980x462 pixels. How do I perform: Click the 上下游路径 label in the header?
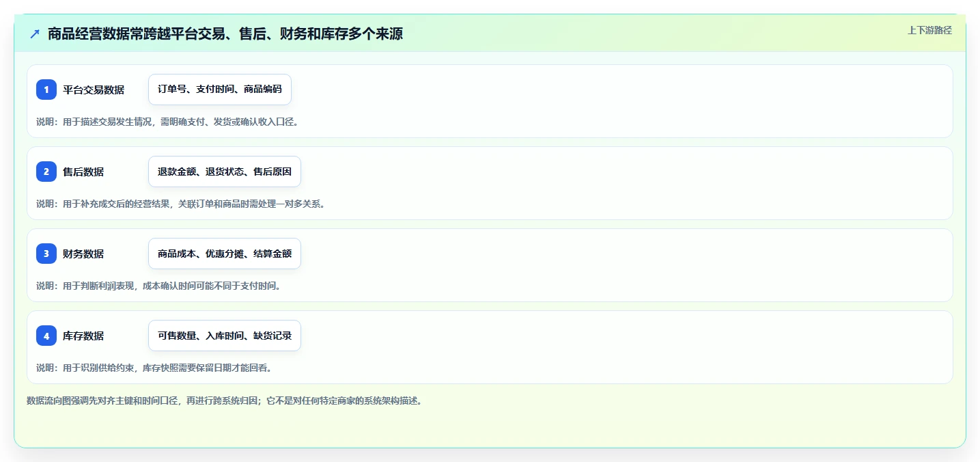pyautogui.click(x=929, y=30)
